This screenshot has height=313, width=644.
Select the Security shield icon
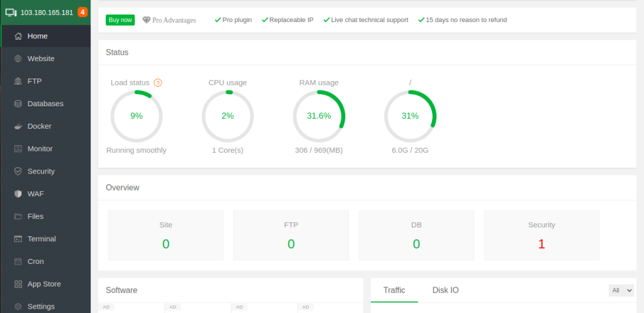point(18,172)
